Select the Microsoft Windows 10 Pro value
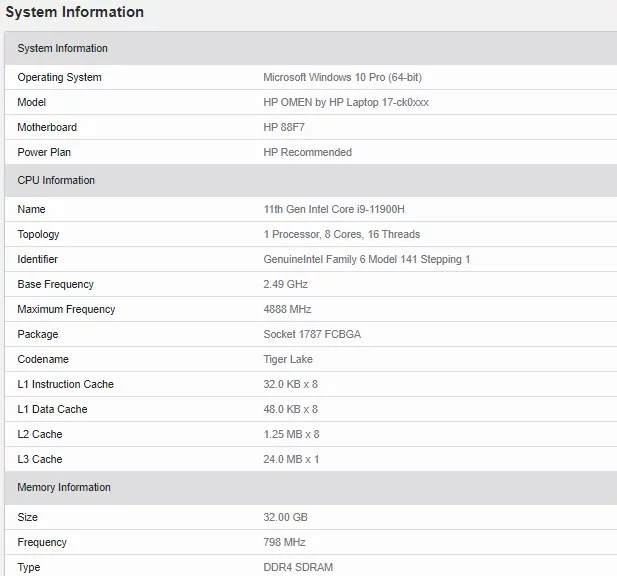The height and width of the screenshot is (576, 617). [x=349, y=77]
